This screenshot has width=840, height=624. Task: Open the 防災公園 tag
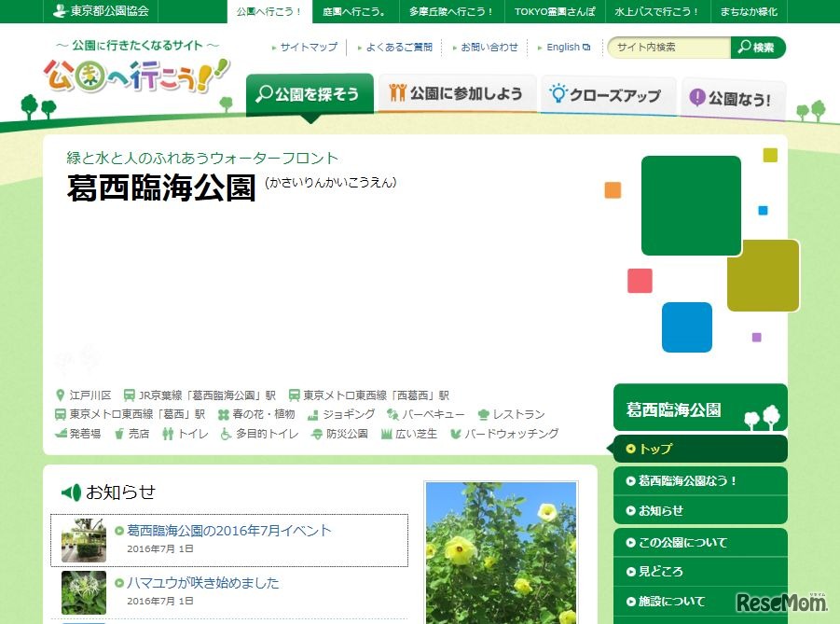(347, 433)
